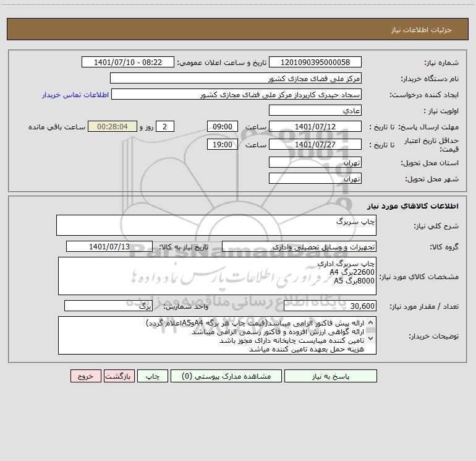
Task: Click label اولویت نیاز
Action: pos(441,111)
